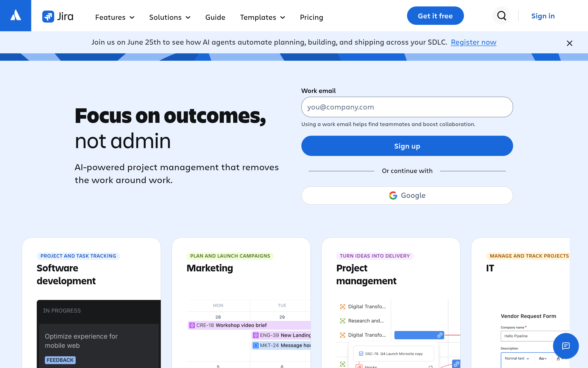This screenshot has height=368, width=588.
Task: Click the CRE-18 lightning task icon
Action: click(192, 325)
